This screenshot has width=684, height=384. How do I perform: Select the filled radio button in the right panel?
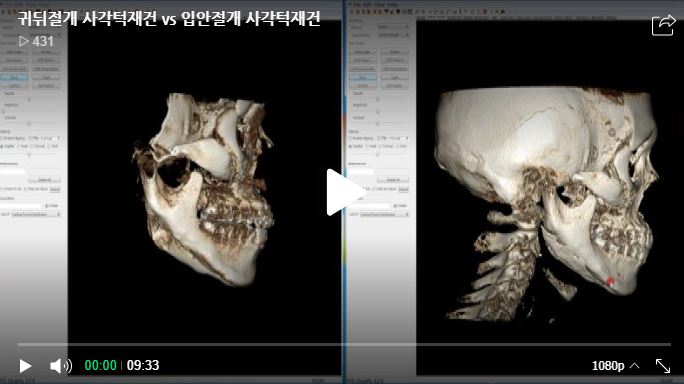(x=350, y=147)
